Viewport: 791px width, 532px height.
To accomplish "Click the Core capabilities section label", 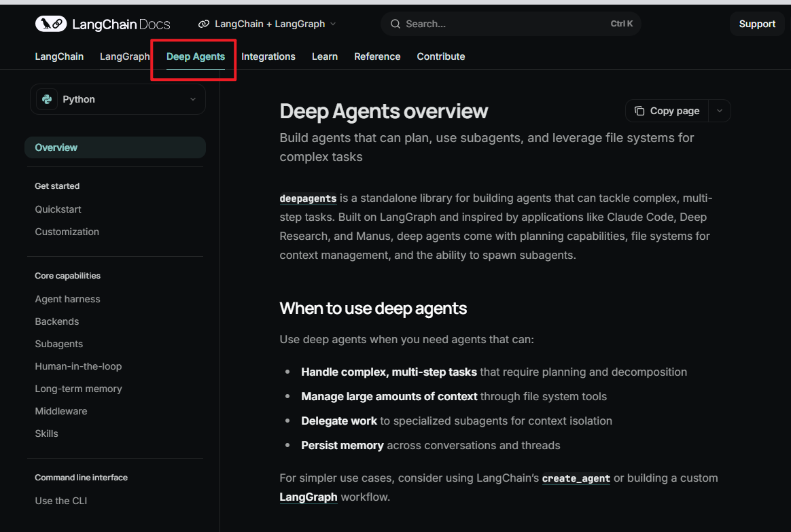I will (67, 276).
